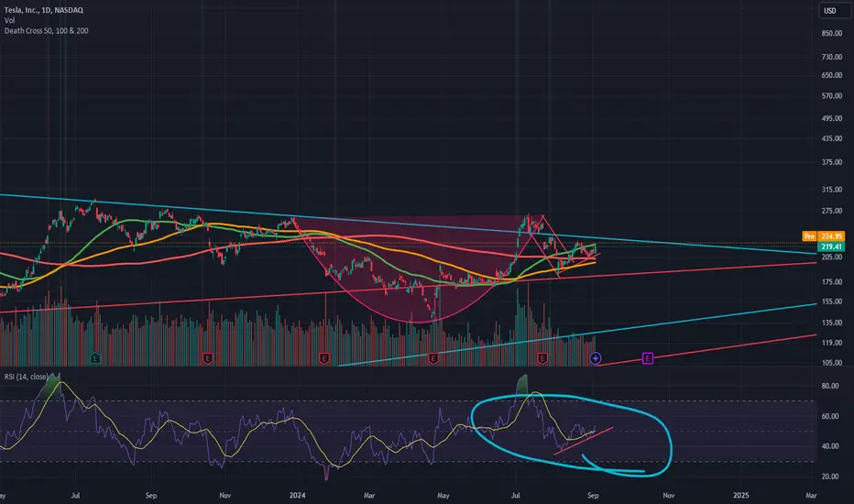The height and width of the screenshot is (504, 854).
Task: Click the 495.00 price axis value
Action: 832,118
